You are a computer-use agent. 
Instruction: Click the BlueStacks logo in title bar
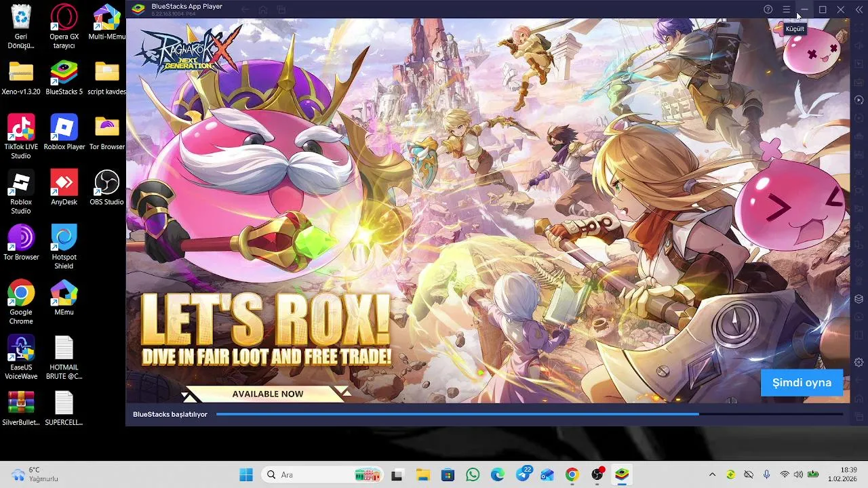[x=138, y=9]
